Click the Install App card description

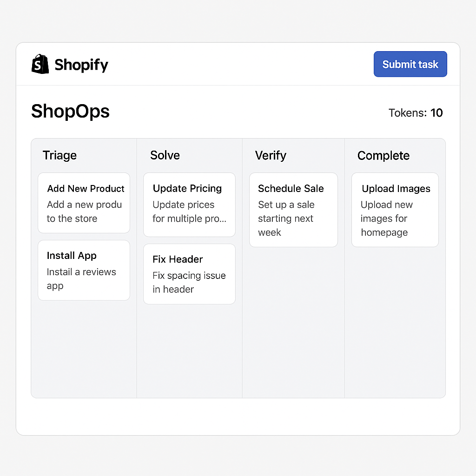point(81,279)
